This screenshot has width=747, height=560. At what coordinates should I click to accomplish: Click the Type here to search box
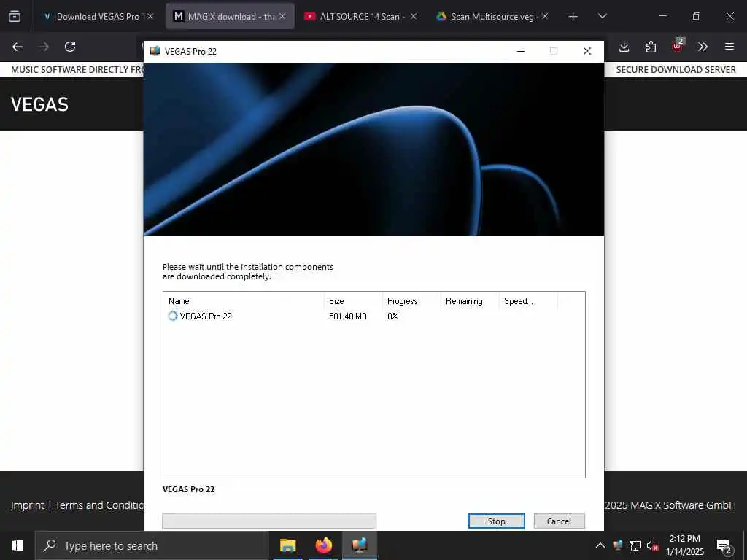[152, 545]
